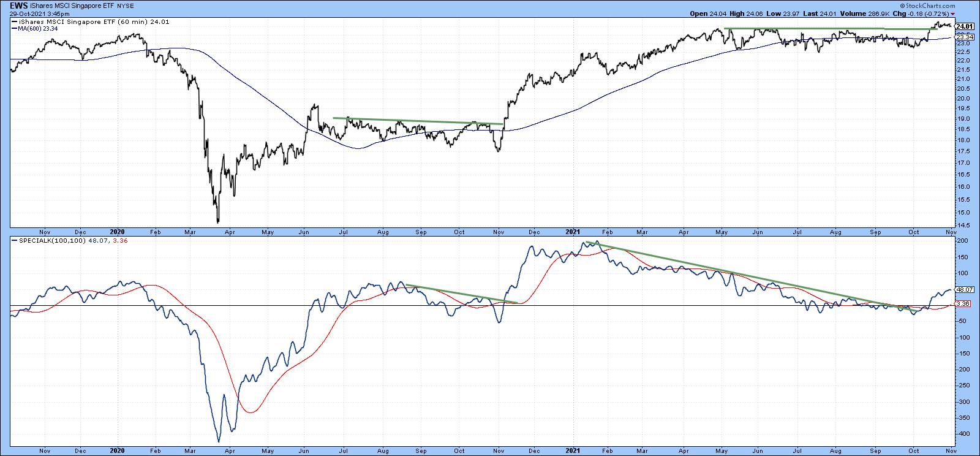The image size is (980, 456).
Task: Click the 2021 year label on the lower axis
Action: pos(573,452)
